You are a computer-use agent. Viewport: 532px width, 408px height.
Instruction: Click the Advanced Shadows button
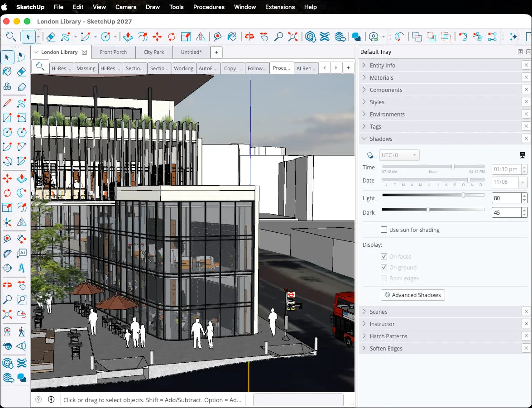pos(412,295)
